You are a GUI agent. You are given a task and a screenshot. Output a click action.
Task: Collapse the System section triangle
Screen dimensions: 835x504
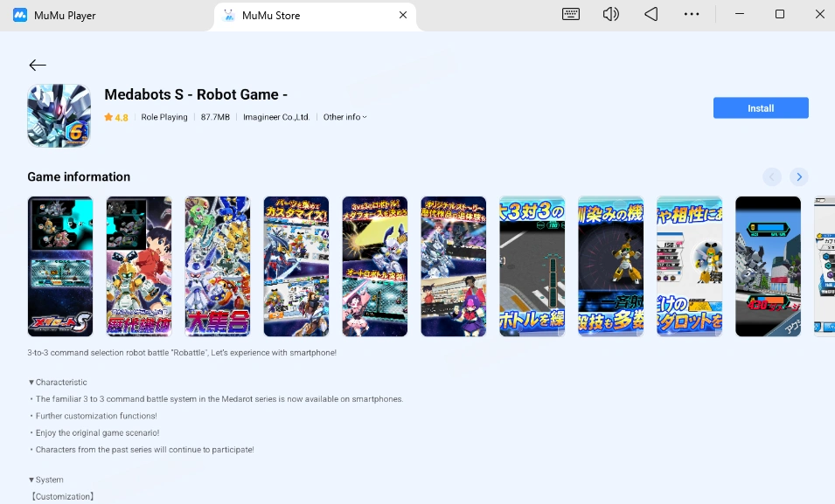click(x=31, y=480)
